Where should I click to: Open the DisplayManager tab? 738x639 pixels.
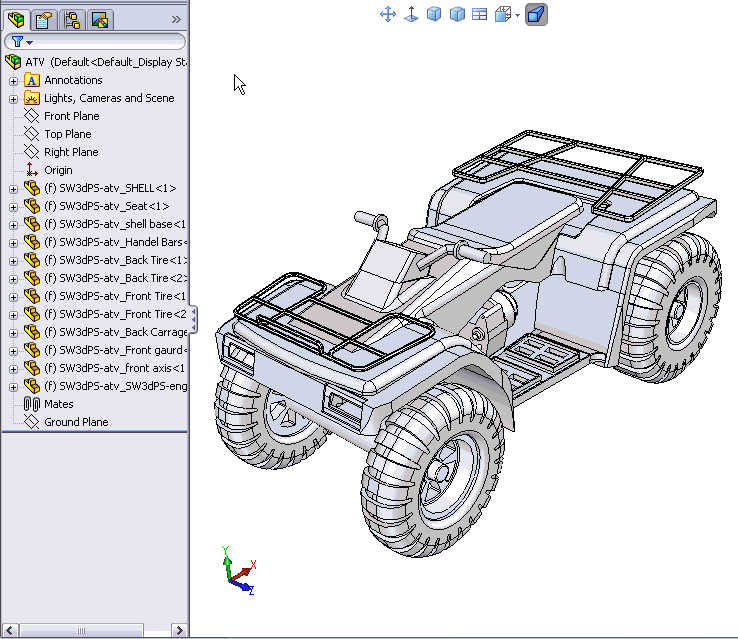(x=99, y=19)
